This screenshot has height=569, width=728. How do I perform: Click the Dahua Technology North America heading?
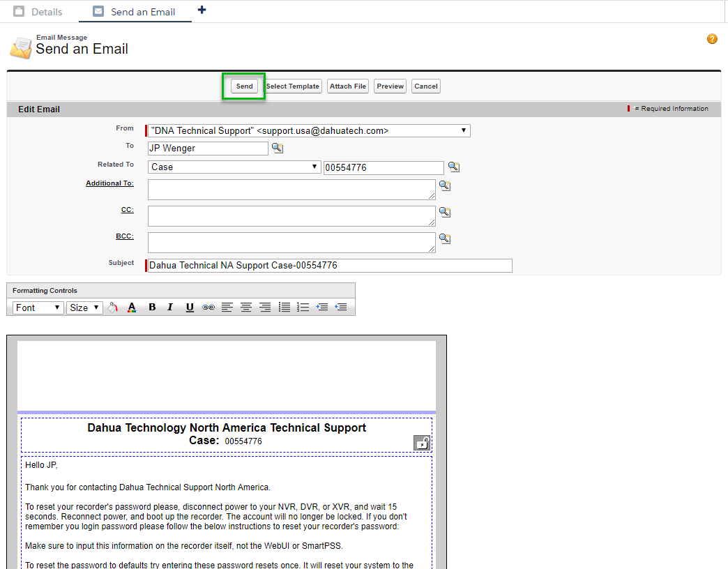pyautogui.click(x=227, y=428)
